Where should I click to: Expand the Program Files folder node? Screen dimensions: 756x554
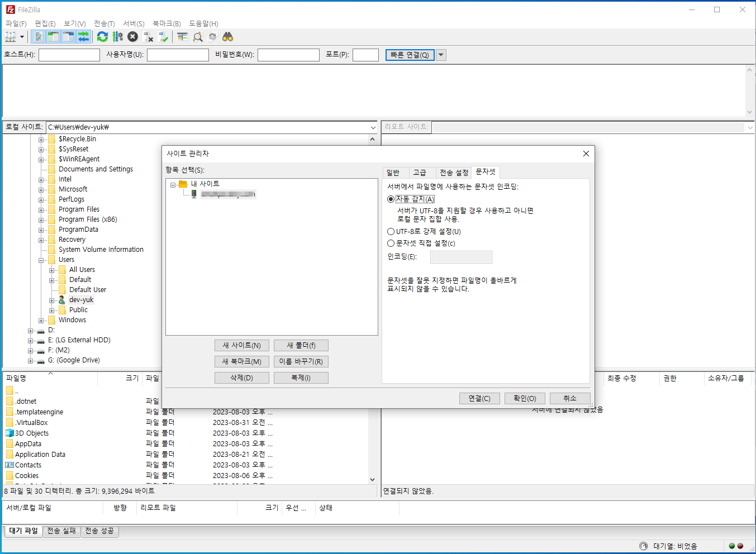[x=41, y=210]
